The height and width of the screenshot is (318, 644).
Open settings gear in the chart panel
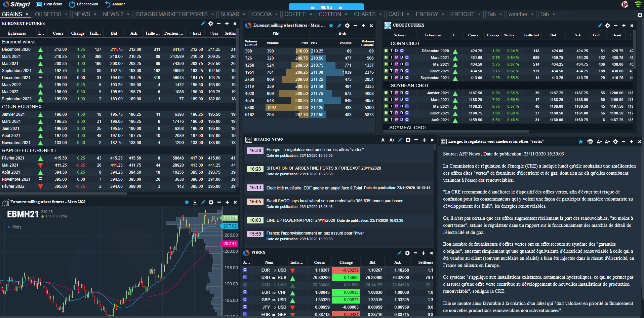coord(211,202)
